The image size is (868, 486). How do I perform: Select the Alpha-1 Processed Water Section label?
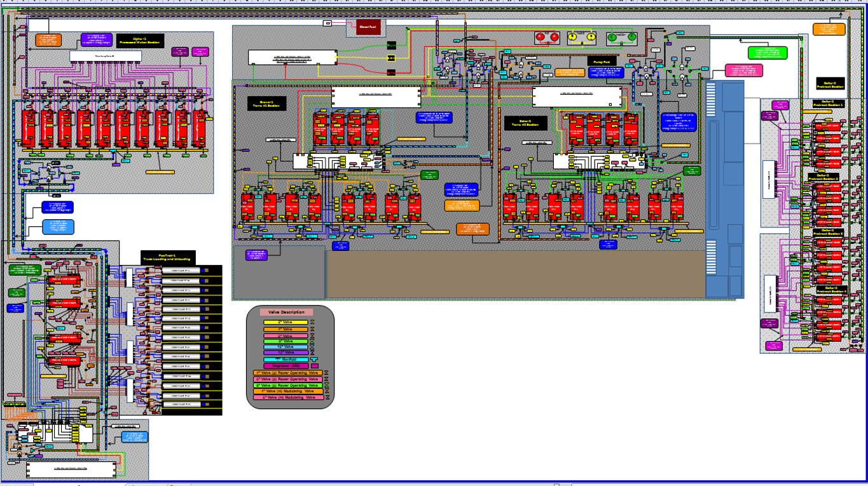[x=140, y=41]
